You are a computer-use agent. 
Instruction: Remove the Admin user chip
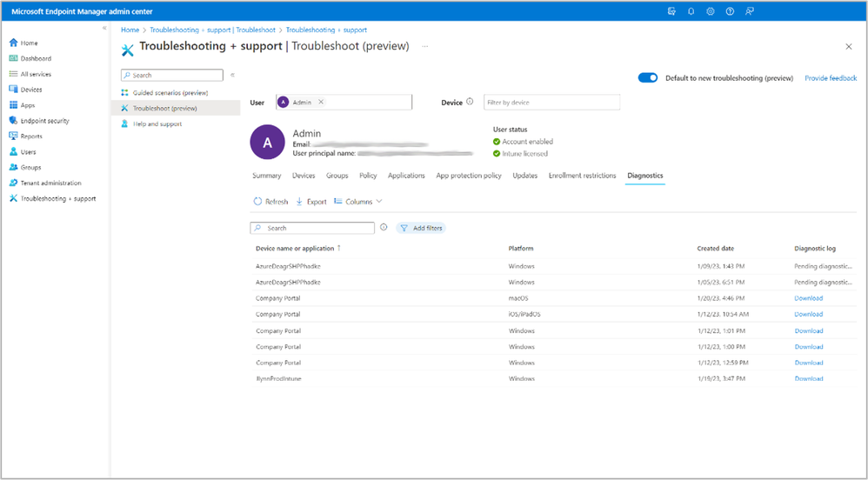(x=321, y=102)
